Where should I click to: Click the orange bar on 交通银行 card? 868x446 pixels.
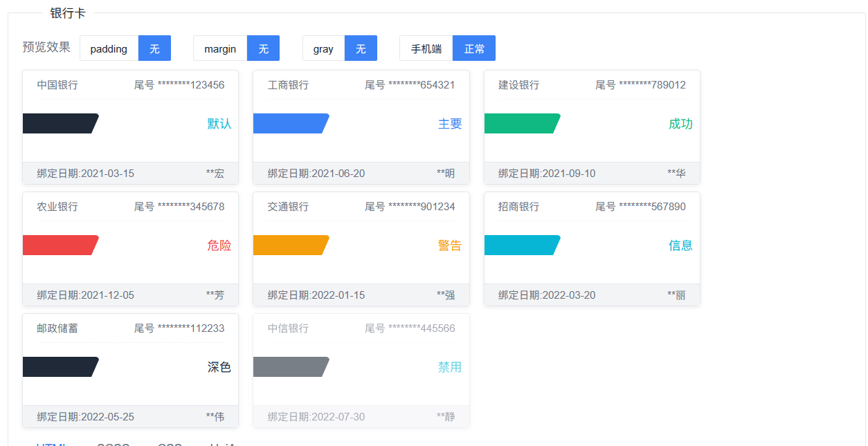click(x=291, y=245)
